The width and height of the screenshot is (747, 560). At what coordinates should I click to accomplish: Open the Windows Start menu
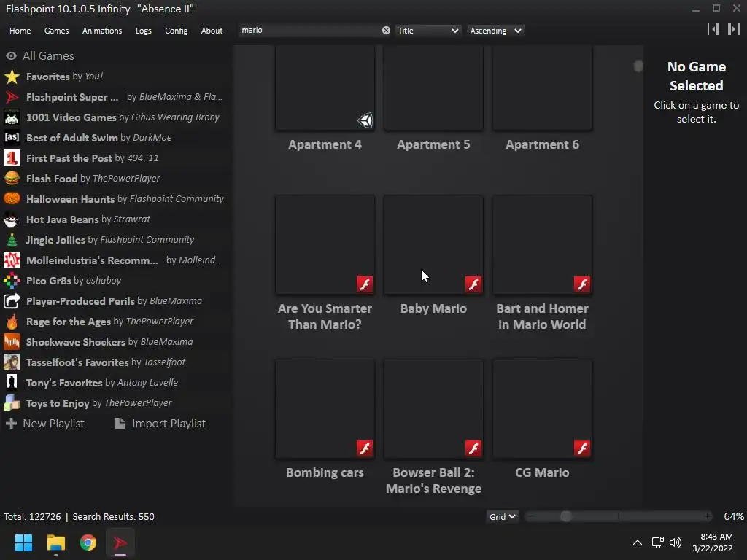pos(23,542)
